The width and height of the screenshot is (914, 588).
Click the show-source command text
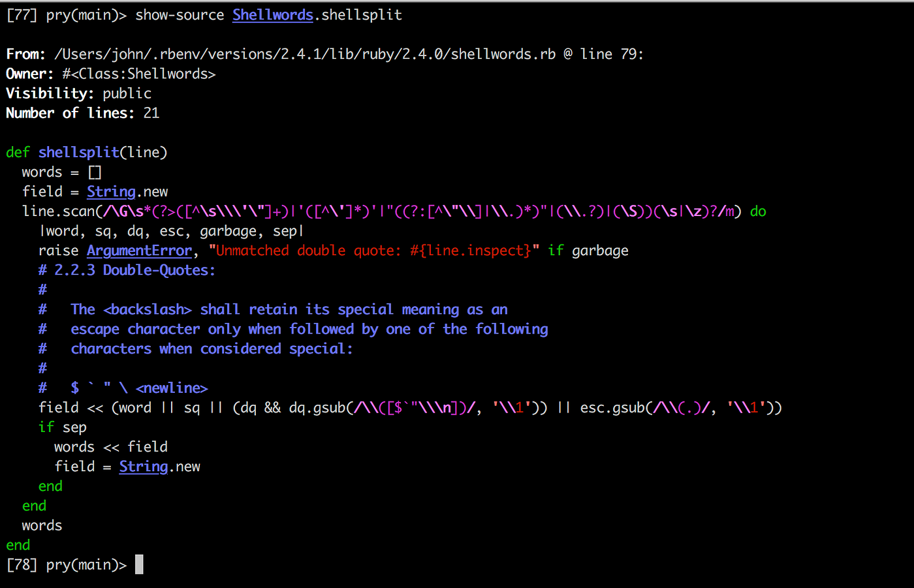tap(180, 14)
